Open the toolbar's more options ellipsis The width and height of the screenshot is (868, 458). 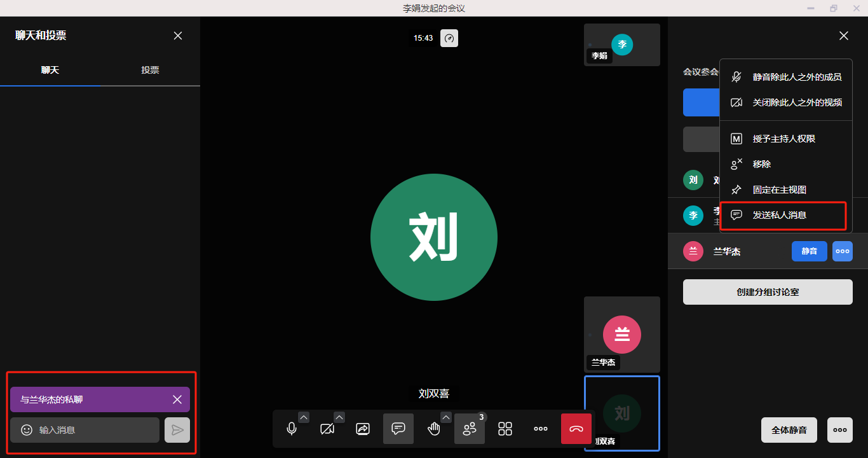[541, 429]
